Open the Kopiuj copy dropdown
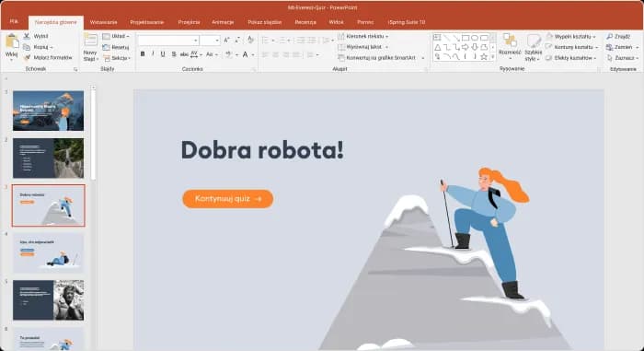644x351 pixels. [x=38, y=47]
